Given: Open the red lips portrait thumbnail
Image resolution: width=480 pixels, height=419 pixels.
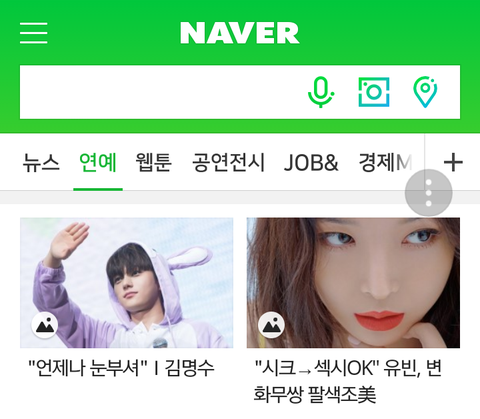Looking at the screenshot, I should pyautogui.click(x=353, y=283).
